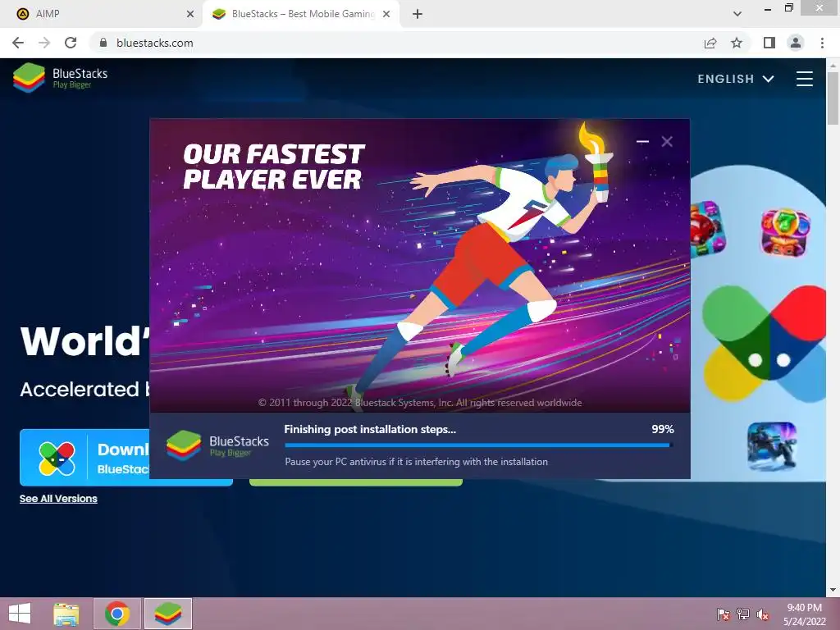
Task: Close the AIMP tab
Action: (x=190, y=15)
